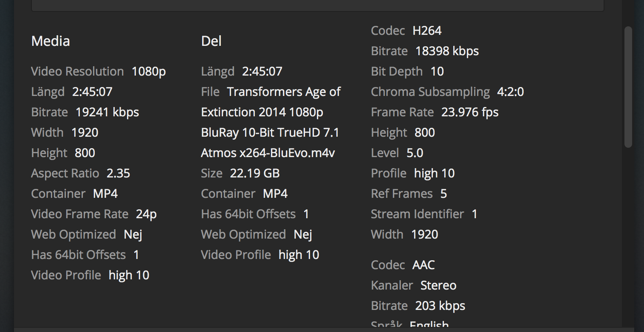Click the 24p video frame rate value
This screenshot has height=332, width=644.
pyautogui.click(x=146, y=214)
